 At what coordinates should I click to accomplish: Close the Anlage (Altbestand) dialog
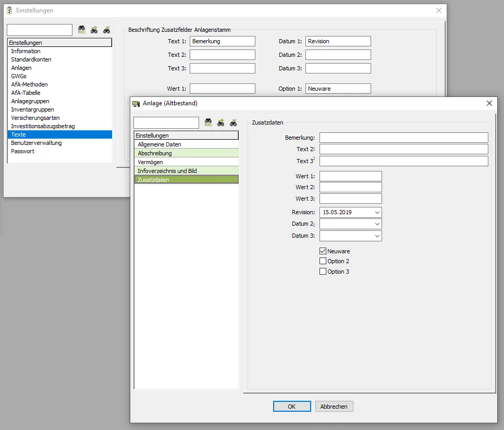[489, 103]
